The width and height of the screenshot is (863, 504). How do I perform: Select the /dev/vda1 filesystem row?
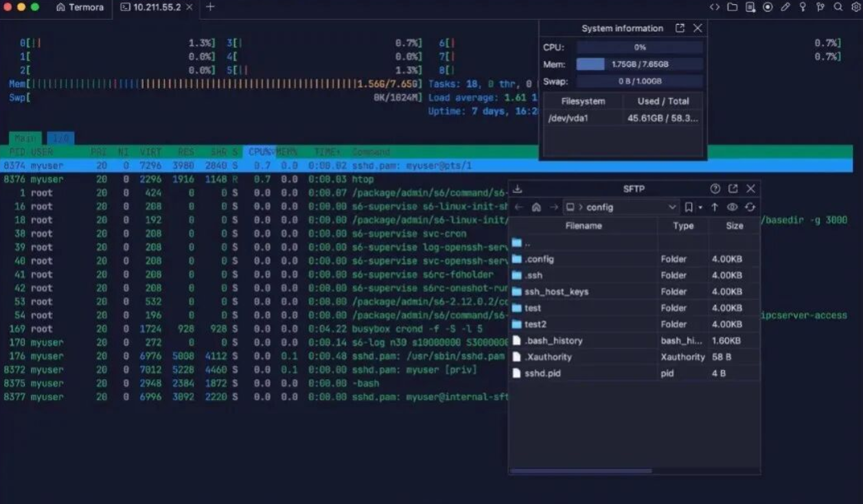point(623,118)
